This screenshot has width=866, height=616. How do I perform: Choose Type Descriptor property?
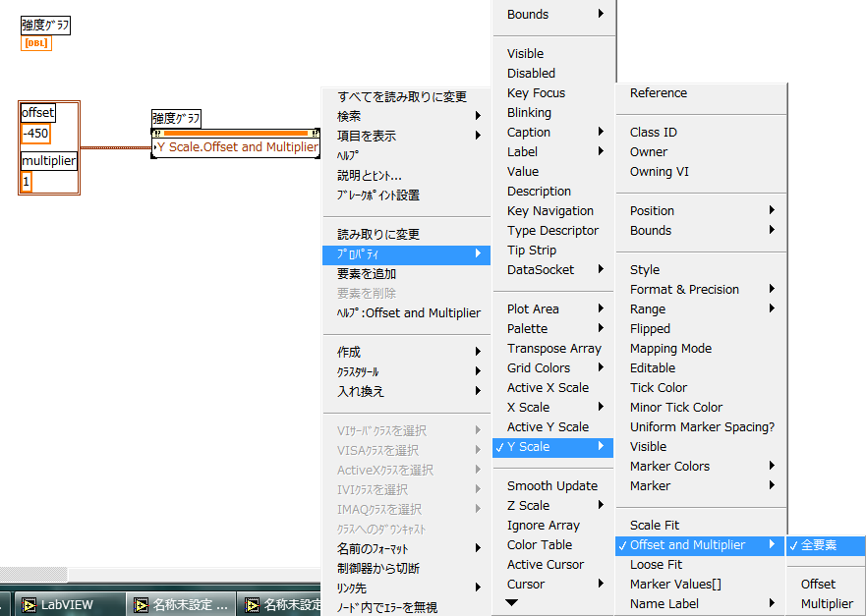point(552,230)
